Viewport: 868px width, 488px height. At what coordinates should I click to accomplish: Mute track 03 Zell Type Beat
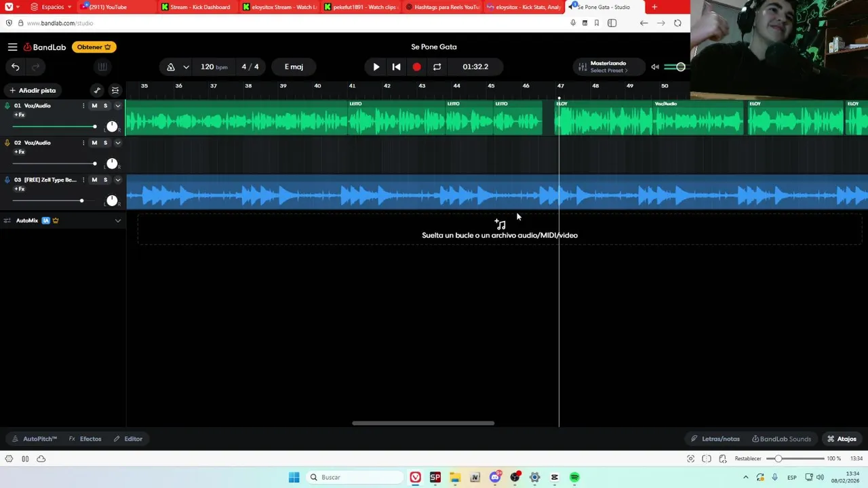[94, 180]
